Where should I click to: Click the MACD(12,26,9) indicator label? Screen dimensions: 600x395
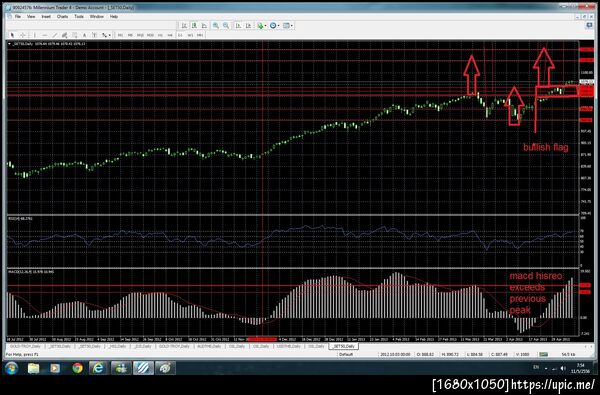pyautogui.click(x=31, y=271)
